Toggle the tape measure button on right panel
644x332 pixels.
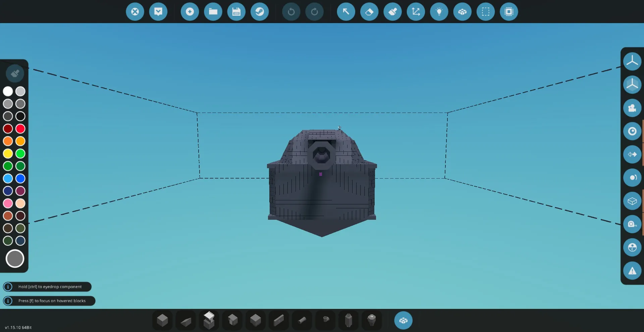[632, 224]
